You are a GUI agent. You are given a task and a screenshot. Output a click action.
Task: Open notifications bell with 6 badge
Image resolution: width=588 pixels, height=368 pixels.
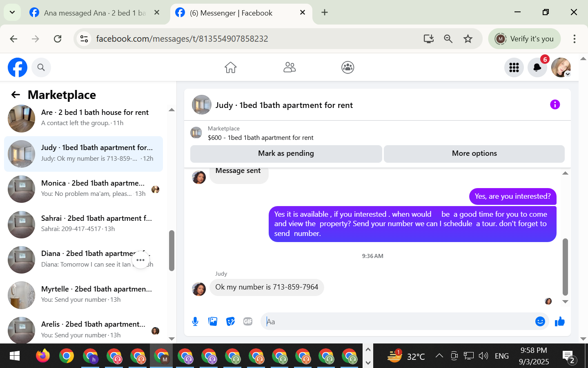(x=537, y=67)
